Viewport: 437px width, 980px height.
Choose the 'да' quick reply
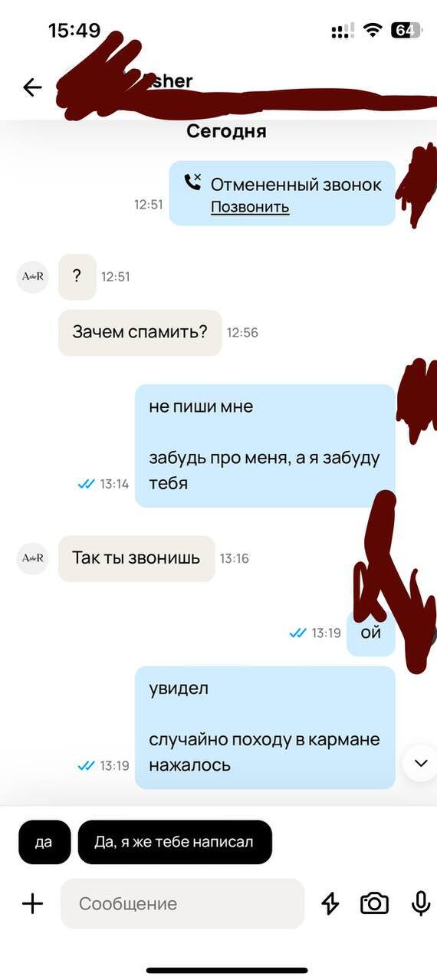coord(44,842)
